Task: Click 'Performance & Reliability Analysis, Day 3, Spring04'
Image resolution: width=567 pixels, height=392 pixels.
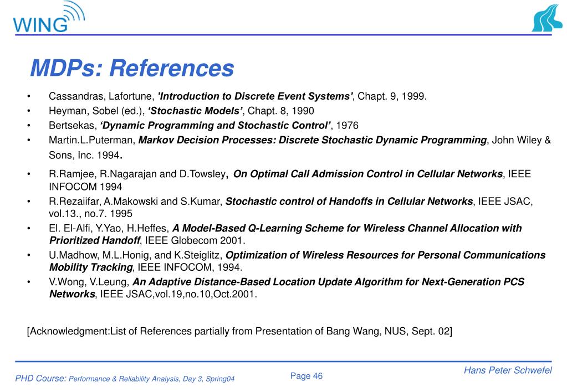Action: [x=151, y=379]
